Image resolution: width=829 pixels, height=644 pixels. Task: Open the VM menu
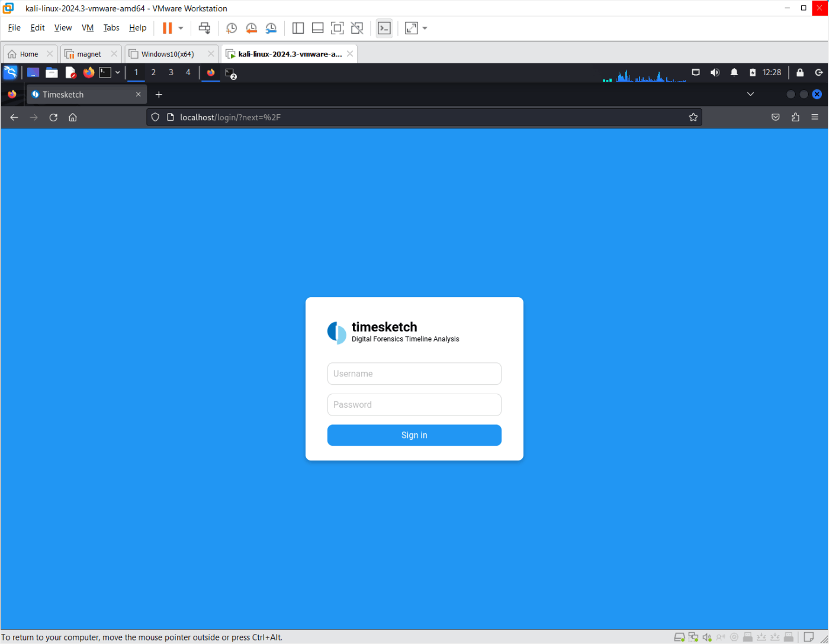point(88,28)
